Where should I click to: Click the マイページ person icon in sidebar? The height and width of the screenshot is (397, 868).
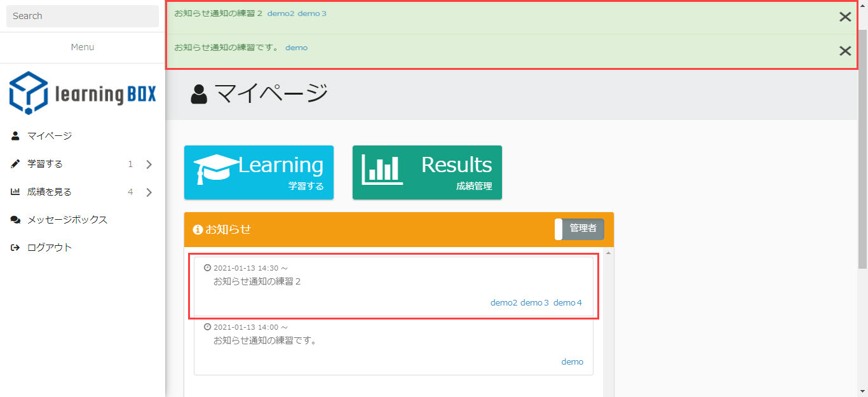(x=15, y=136)
